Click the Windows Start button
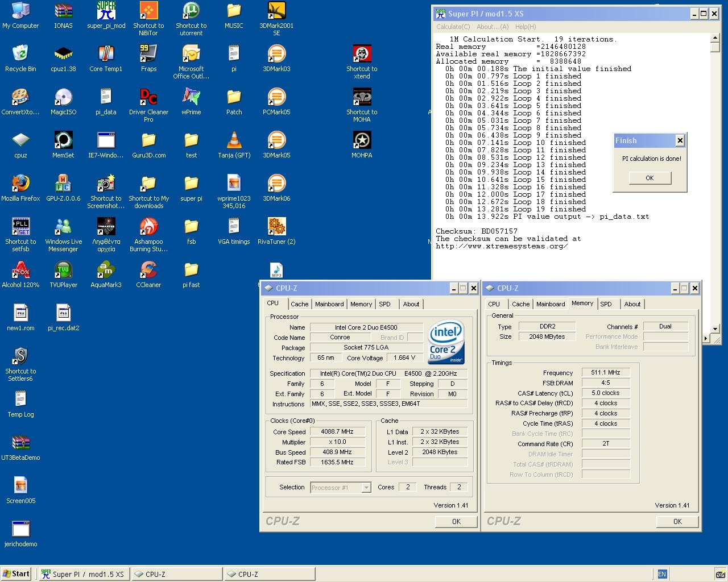728x582 pixels. [x=15, y=574]
